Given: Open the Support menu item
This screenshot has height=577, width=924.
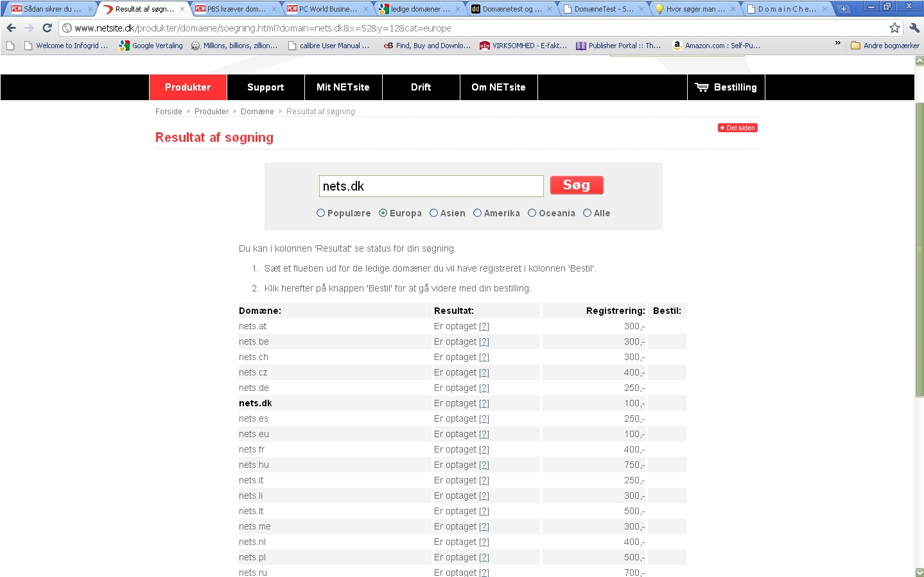Looking at the screenshot, I should click(265, 87).
